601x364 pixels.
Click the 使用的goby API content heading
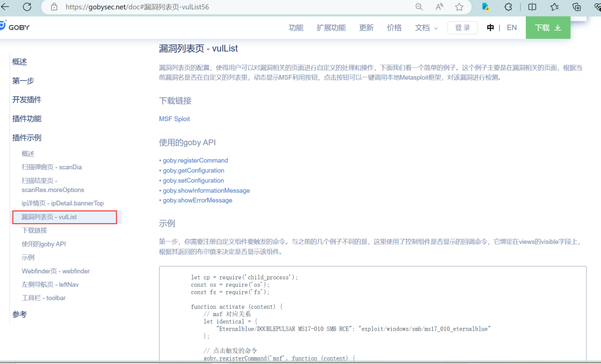pos(188,142)
